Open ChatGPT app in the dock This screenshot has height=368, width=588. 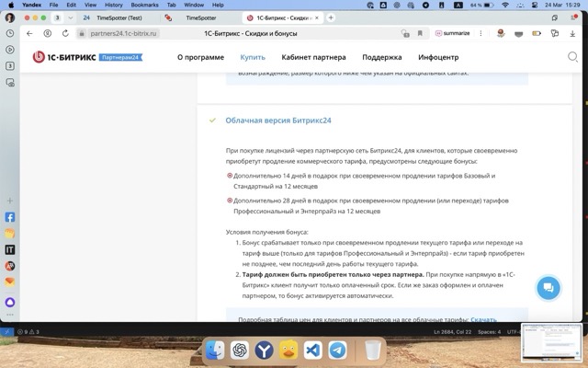(x=239, y=351)
